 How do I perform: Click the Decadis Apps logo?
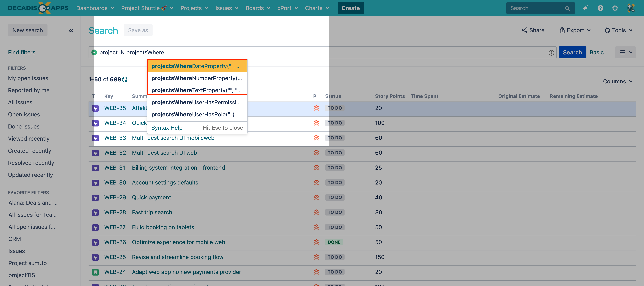coord(38,8)
